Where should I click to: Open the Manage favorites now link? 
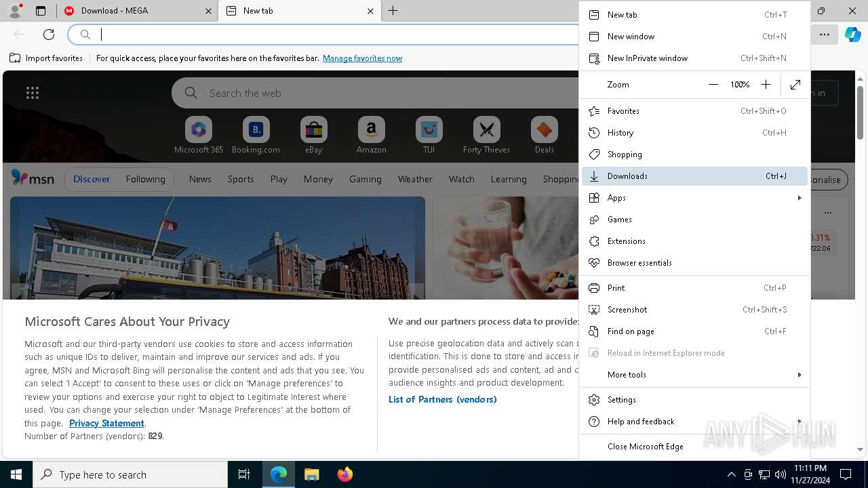[x=362, y=58]
